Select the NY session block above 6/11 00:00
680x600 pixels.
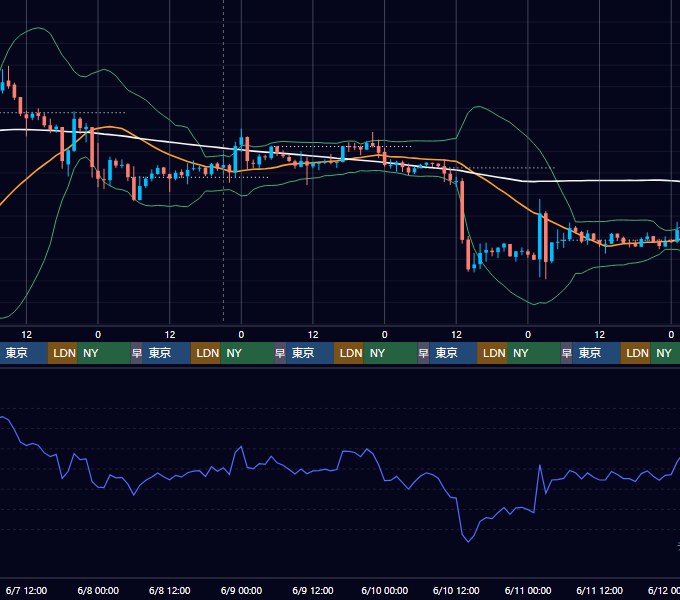pos(534,353)
